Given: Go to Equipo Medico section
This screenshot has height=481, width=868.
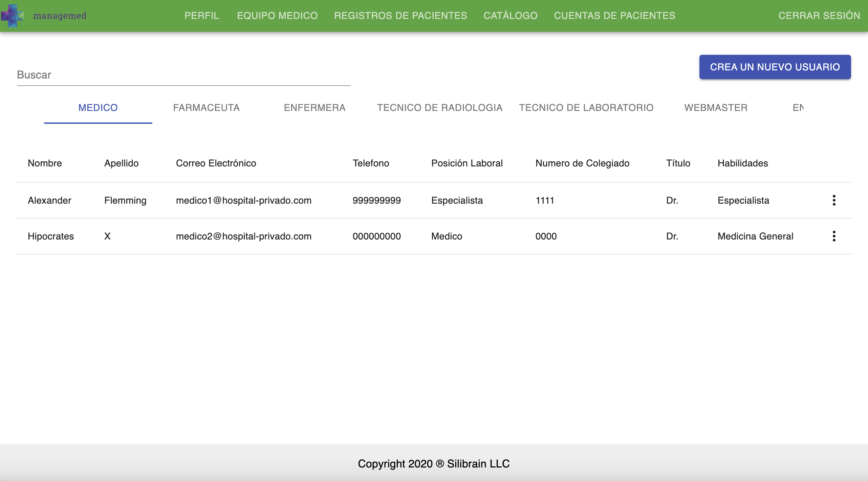Looking at the screenshot, I should 277,16.
